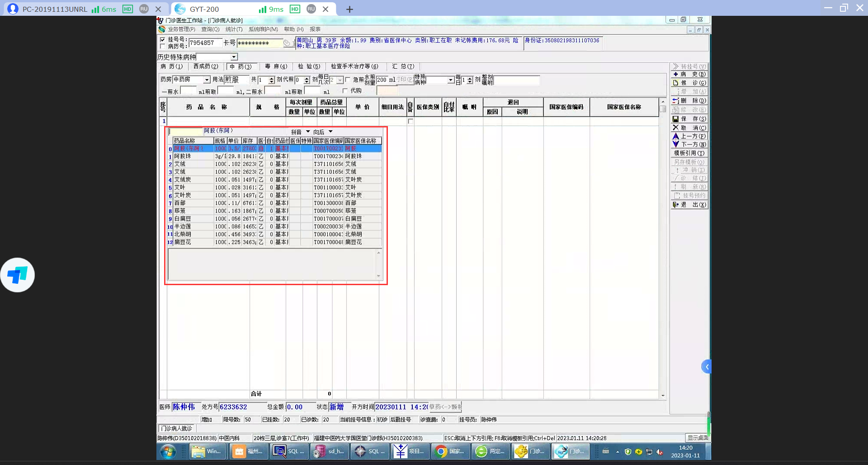
Task: Click the 保存(S) save button icon
Action: [x=676, y=119]
